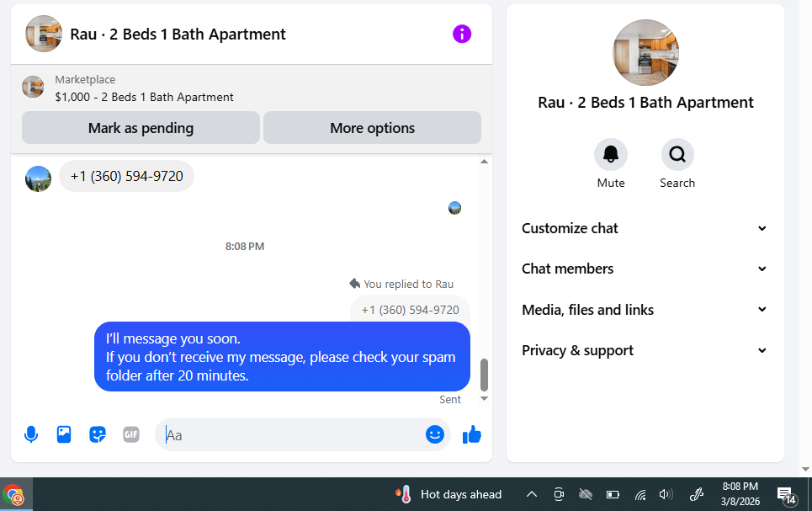Viewport: 812px width, 511px height.
Task: Expand Privacy & support section
Action: 645,351
